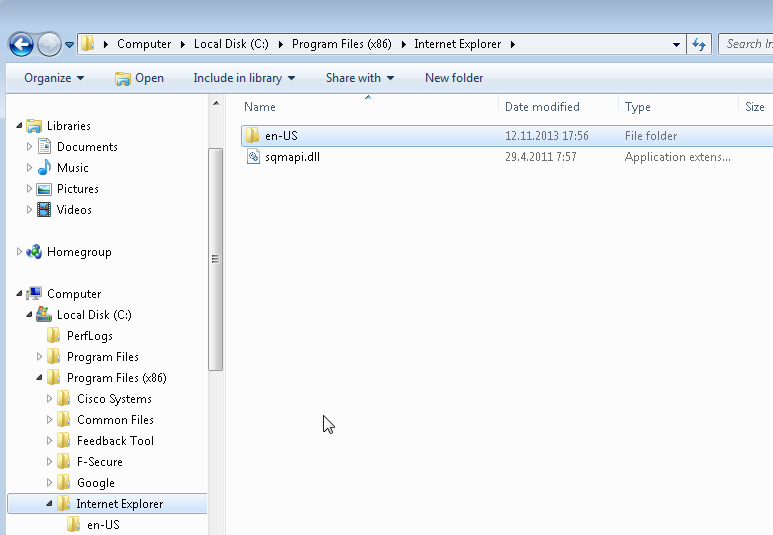Select Program Files (x86) in address breadcrumb
Screen dimensions: 773x535
click(342, 44)
